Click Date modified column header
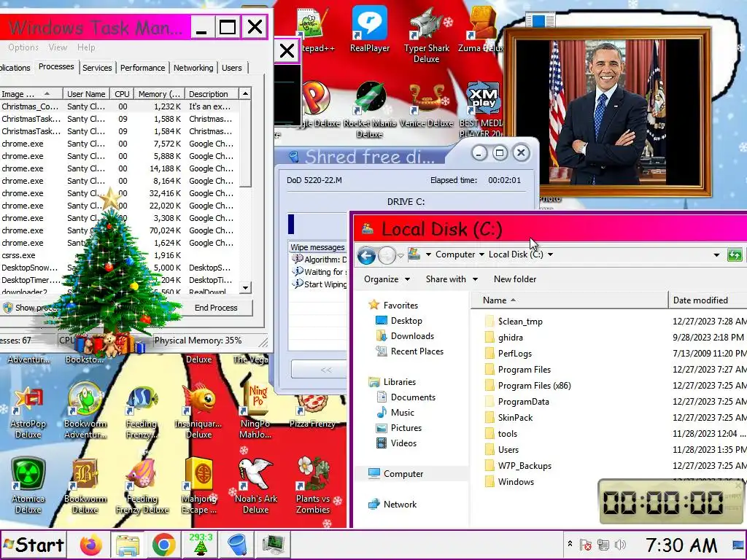Viewport: 747px width, 560px height. [x=708, y=300]
